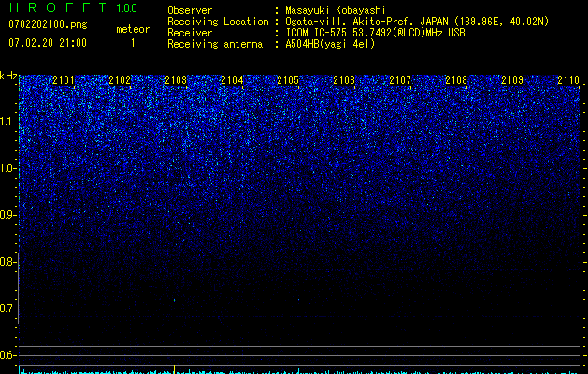
Task: Click the 2110 time marker
Action: (x=568, y=80)
